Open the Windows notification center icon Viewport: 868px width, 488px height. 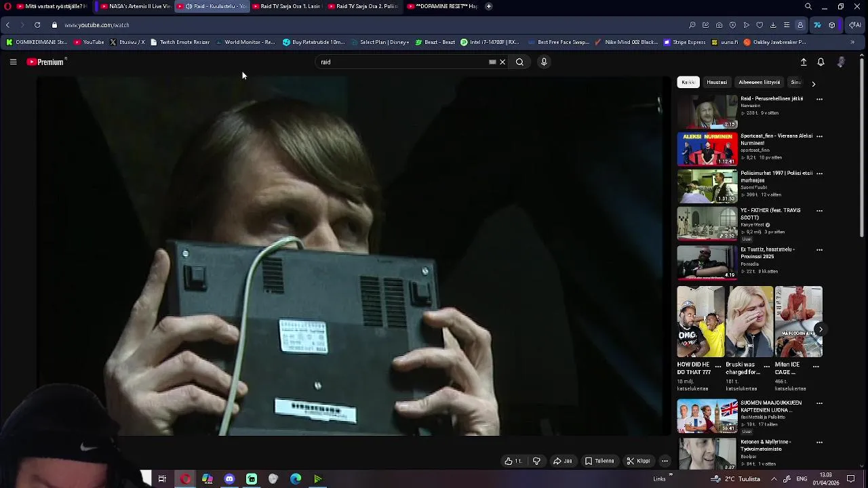tap(851, 479)
